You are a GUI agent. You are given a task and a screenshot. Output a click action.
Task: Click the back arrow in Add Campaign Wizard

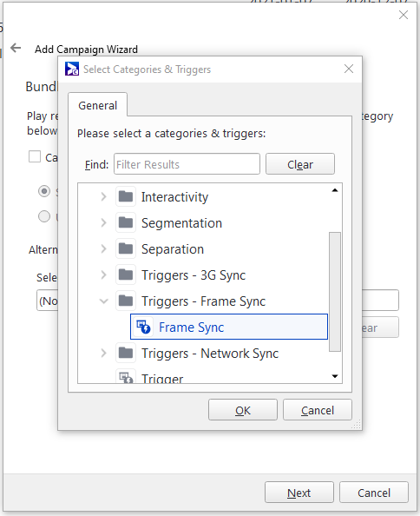[16, 48]
